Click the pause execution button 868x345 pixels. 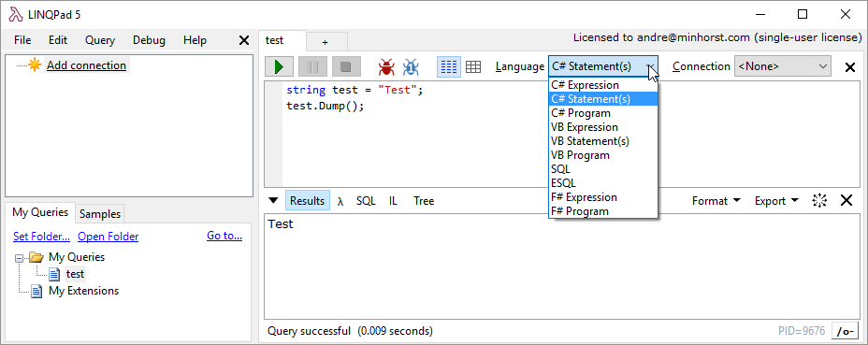tap(312, 66)
